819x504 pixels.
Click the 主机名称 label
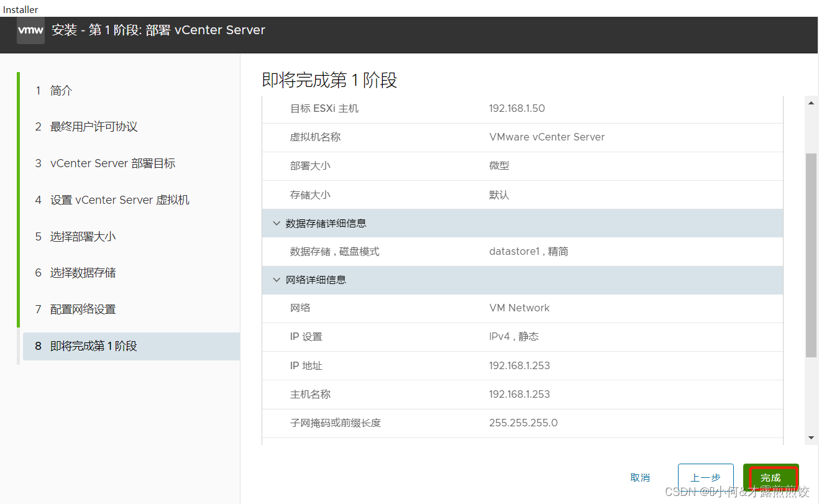tap(311, 394)
